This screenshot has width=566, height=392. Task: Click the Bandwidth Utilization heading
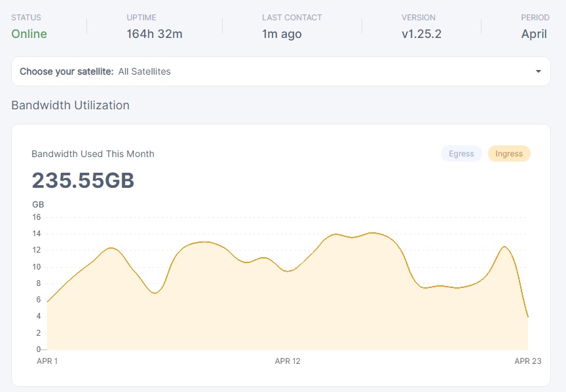coord(70,105)
